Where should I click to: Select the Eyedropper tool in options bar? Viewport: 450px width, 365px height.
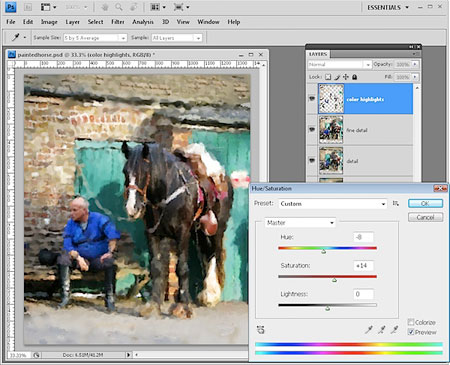(x=15, y=37)
